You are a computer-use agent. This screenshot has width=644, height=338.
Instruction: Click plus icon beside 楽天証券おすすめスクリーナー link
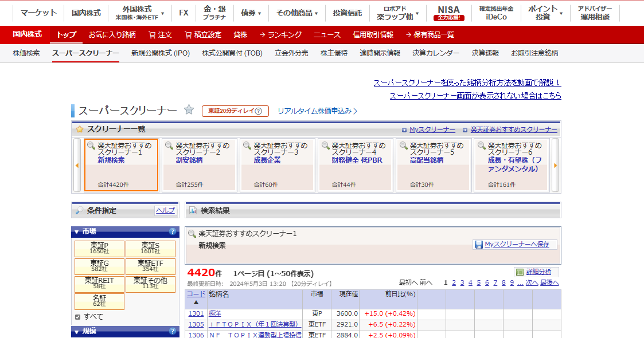pos(465,130)
